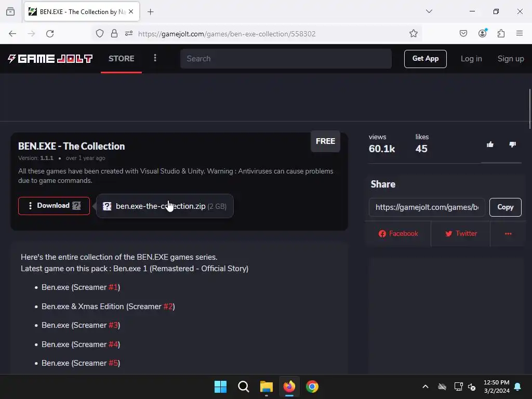Open the list all tabs chevron

tap(429, 11)
